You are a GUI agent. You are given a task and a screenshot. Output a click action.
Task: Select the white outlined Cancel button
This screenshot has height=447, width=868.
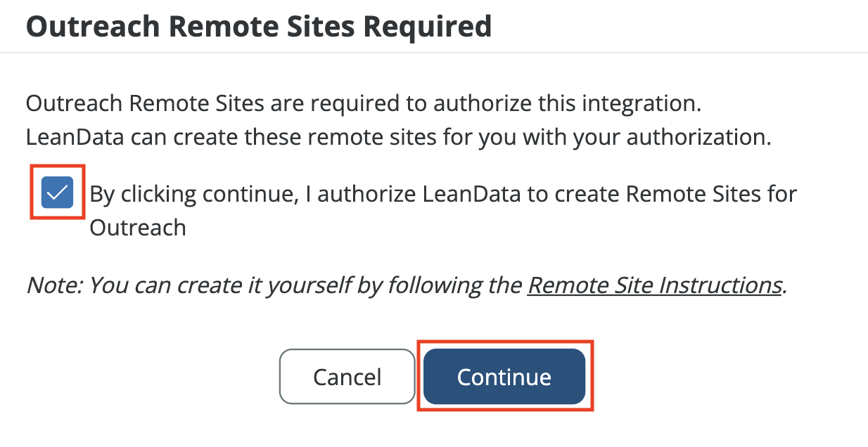(347, 377)
